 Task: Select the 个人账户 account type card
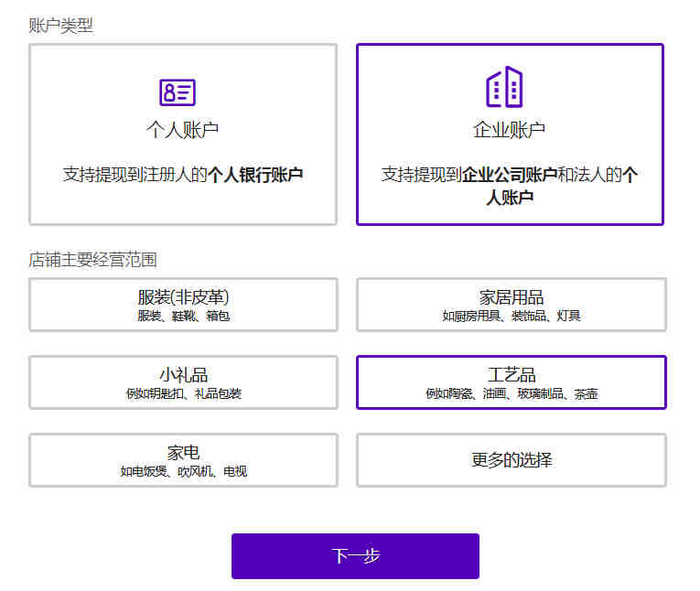pyautogui.click(x=183, y=134)
